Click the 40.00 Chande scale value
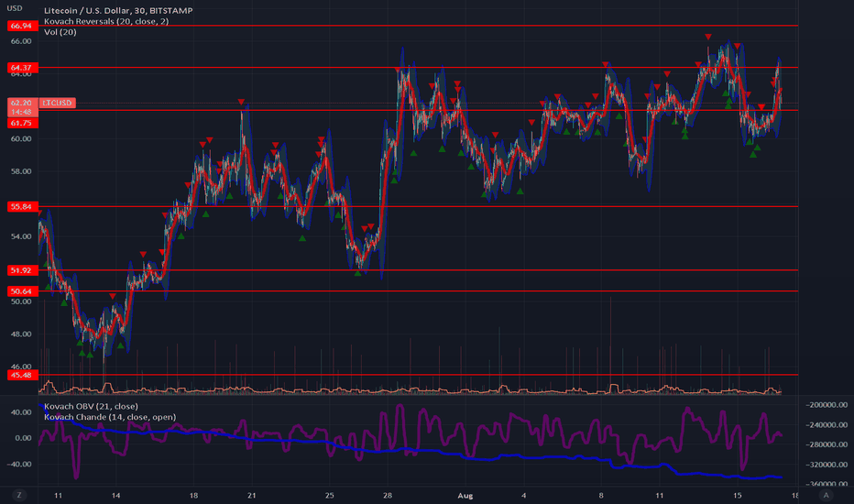Screen dimensions: 854x504 click(x=21, y=412)
